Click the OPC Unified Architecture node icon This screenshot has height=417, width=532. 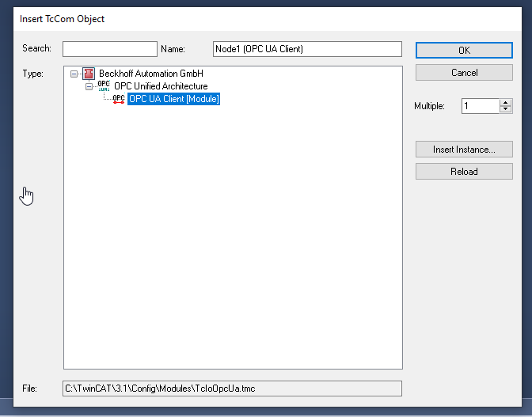pyautogui.click(x=104, y=86)
